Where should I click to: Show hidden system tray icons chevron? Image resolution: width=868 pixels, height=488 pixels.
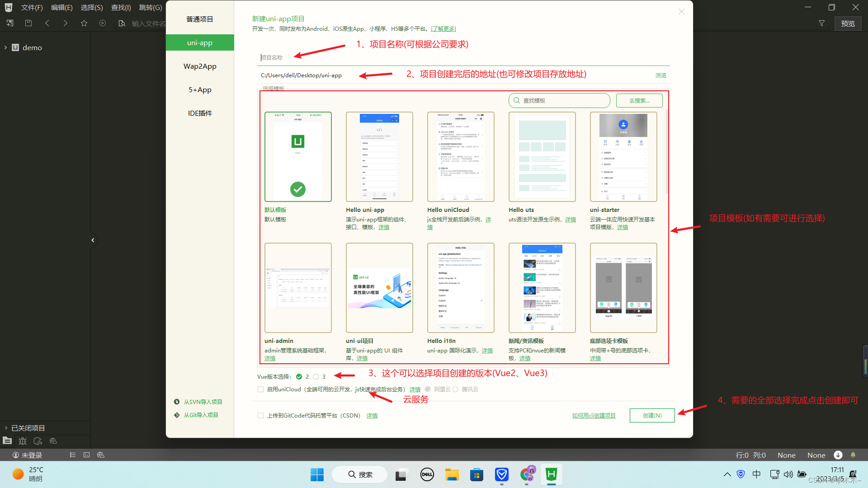click(727, 474)
